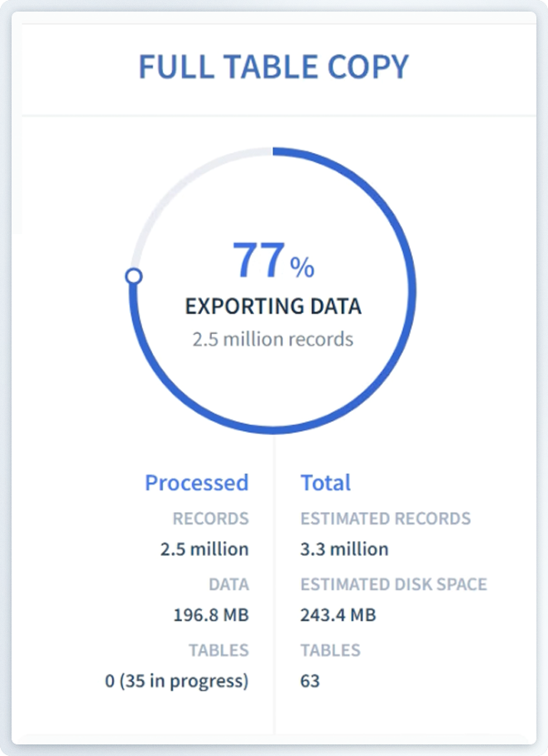Image resolution: width=548 pixels, height=756 pixels.
Task: Select the 196.8 MB data value
Action: tap(210, 615)
